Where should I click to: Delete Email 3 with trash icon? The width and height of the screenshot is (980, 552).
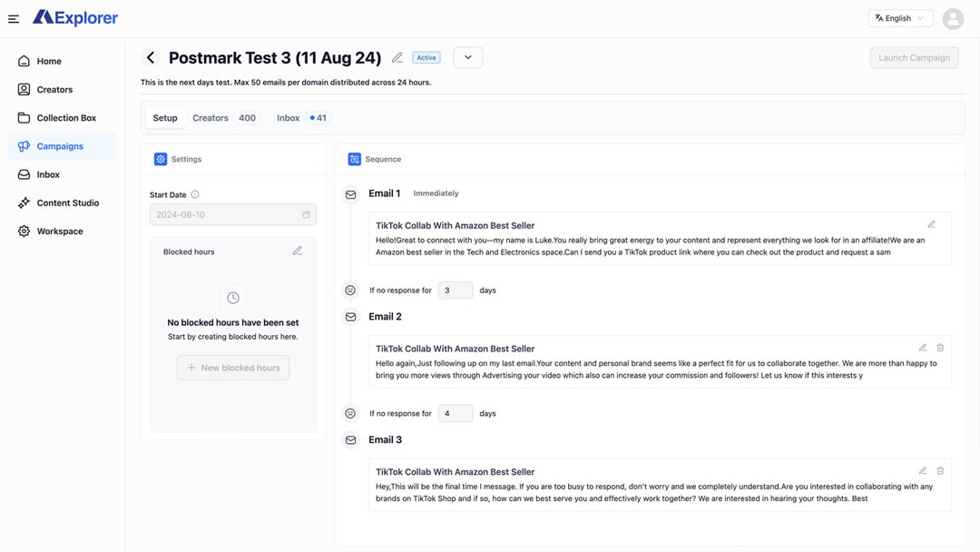click(x=940, y=471)
